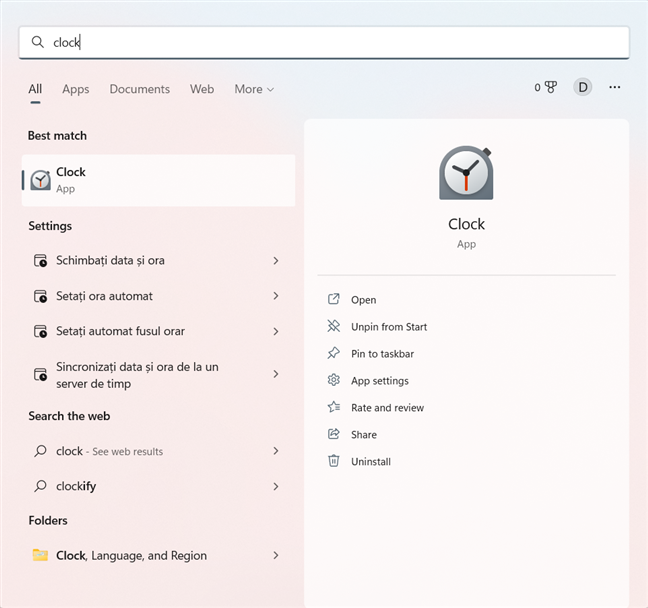648x608 pixels.
Task: Click the search icon beside clock web results
Action: [x=40, y=451]
